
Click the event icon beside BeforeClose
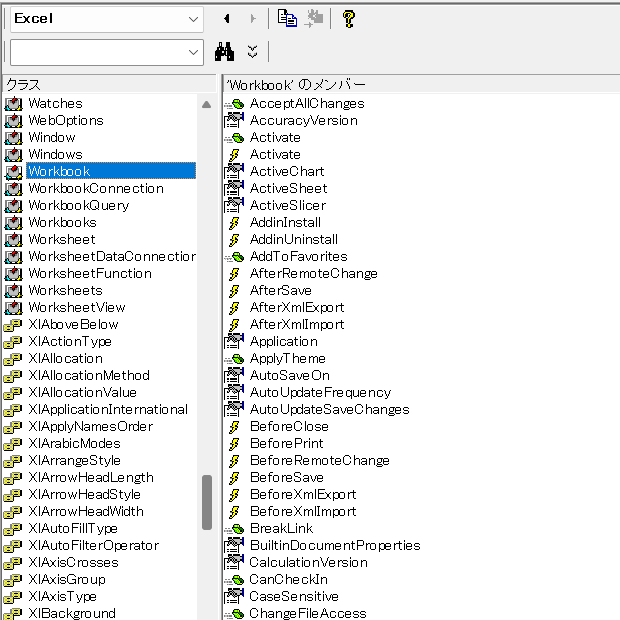pos(234,427)
